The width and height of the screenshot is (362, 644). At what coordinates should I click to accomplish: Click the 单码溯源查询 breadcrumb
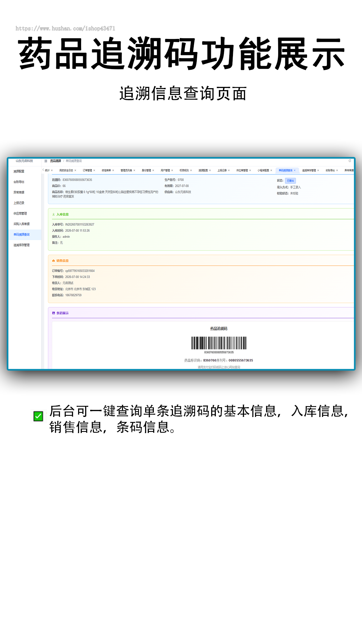pyautogui.click(x=74, y=161)
